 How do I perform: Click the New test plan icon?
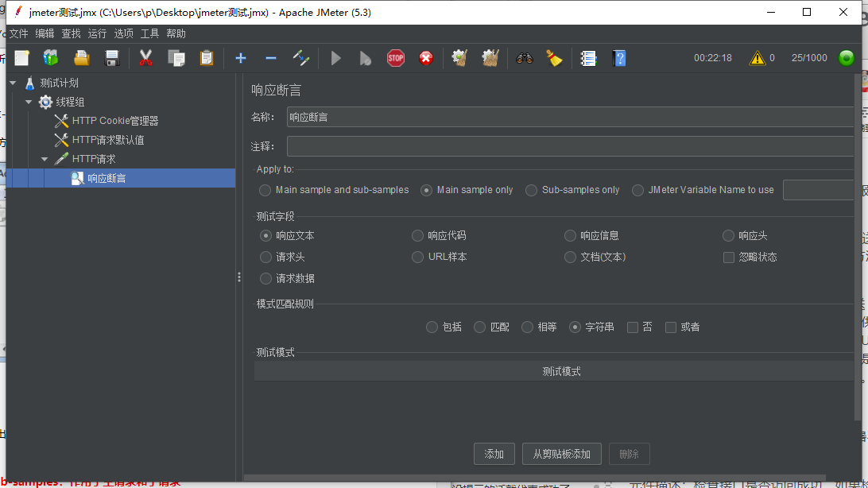pyautogui.click(x=21, y=58)
